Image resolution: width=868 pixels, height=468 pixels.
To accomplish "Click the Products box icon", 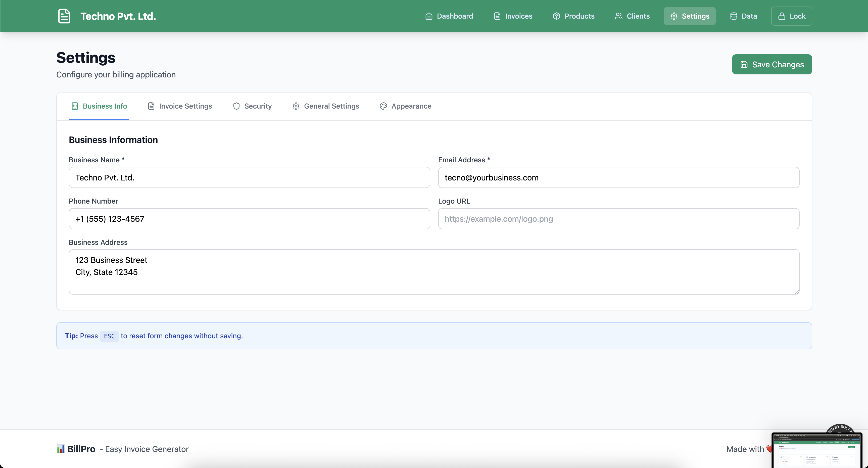I will tap(556, 16).
